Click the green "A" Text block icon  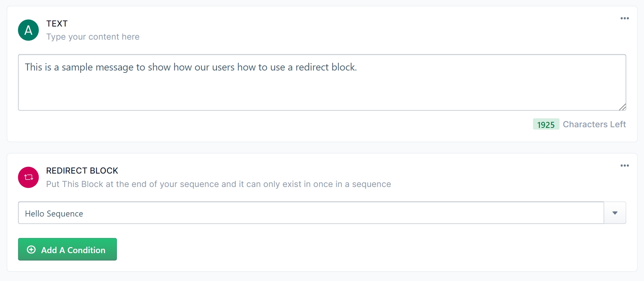(x=28, y=30)
